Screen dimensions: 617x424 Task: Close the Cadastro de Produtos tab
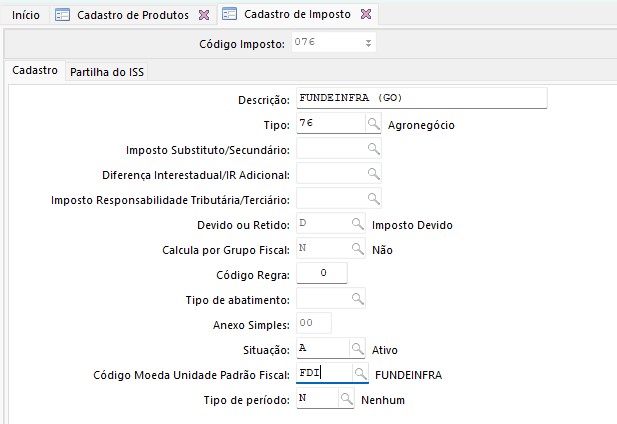click(x=204, y=16)
